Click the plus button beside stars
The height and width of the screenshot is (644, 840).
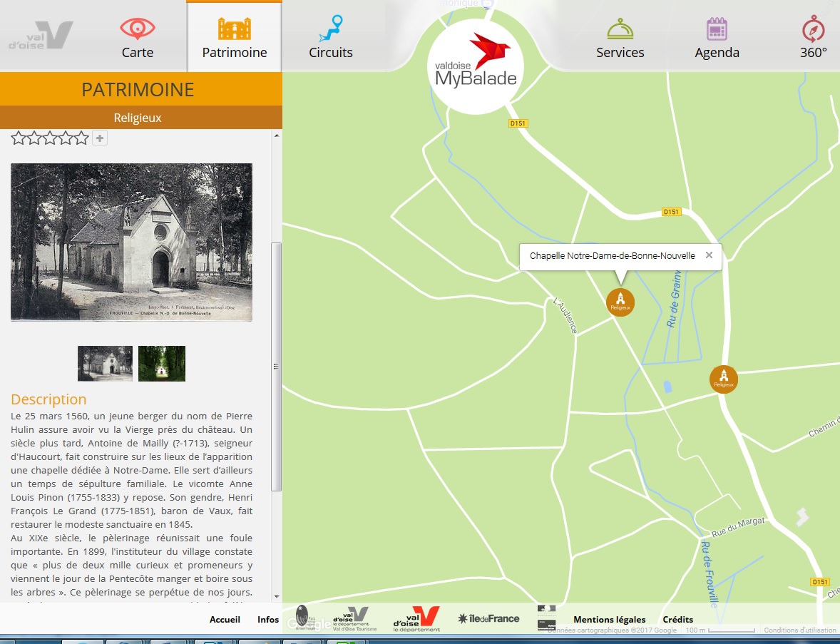(100, 138)
